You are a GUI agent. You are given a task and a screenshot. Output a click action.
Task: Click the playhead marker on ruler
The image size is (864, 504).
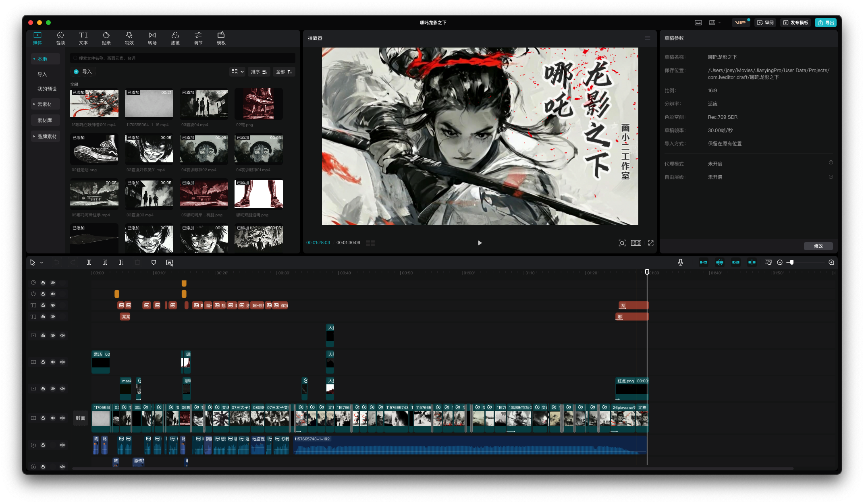pos(647,272)
